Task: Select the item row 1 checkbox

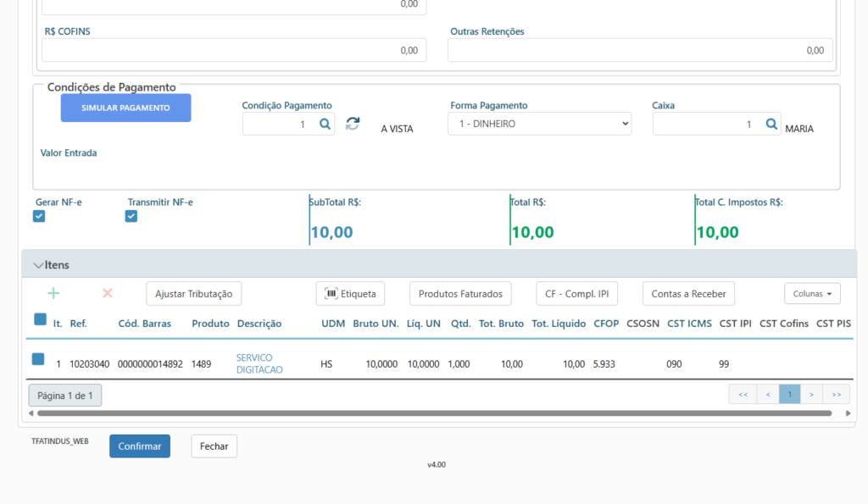Action: (38, 359)
